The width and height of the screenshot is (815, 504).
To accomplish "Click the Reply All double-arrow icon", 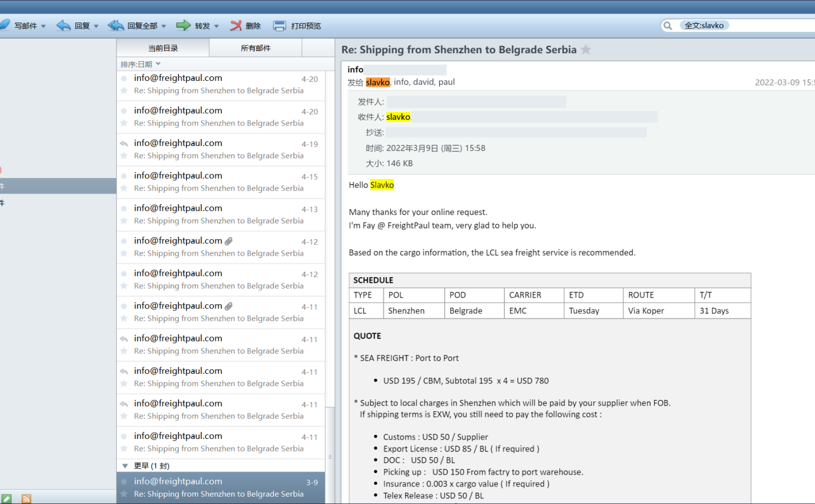I will pyautogui.click(x=116, y=25).
